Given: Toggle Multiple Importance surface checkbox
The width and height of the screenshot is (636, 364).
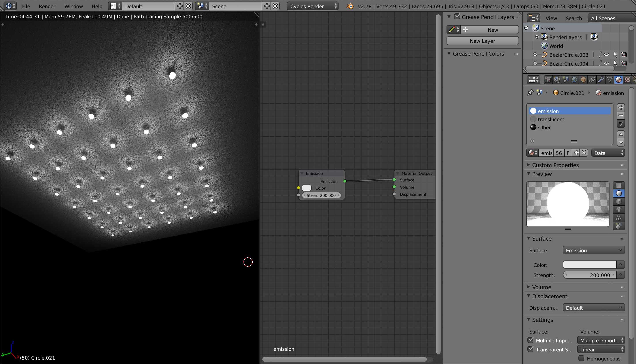Looking at the screenshot, I should click(x=530, y=340).
